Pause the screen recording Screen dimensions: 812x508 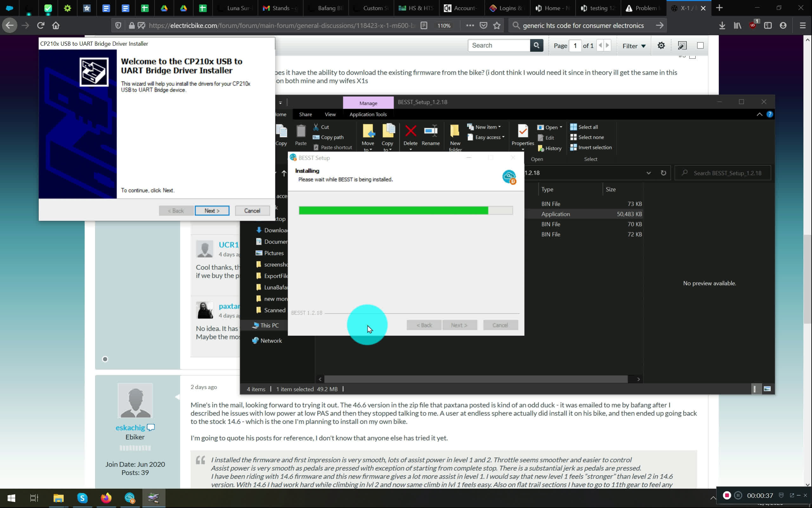(738, 495)
